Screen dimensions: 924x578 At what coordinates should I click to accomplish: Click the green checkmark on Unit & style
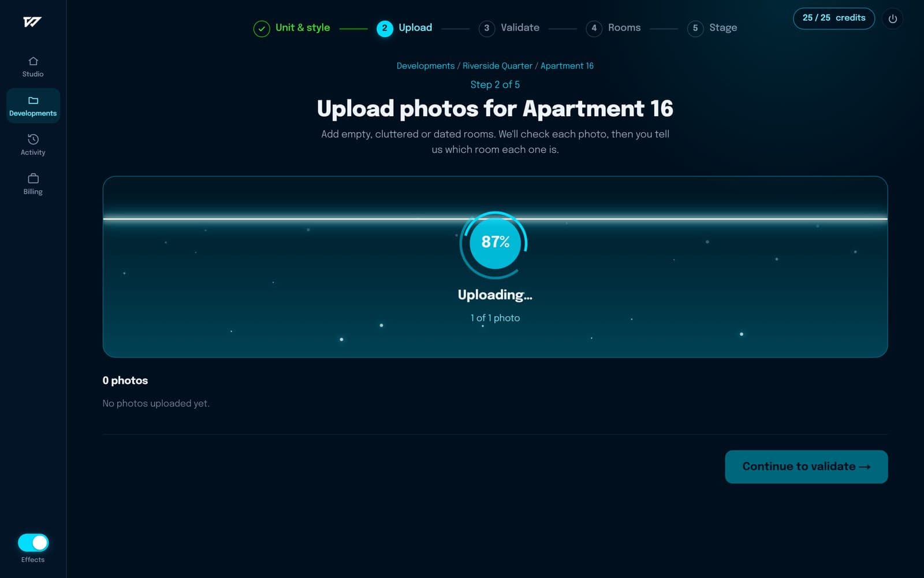click(262, 28)
